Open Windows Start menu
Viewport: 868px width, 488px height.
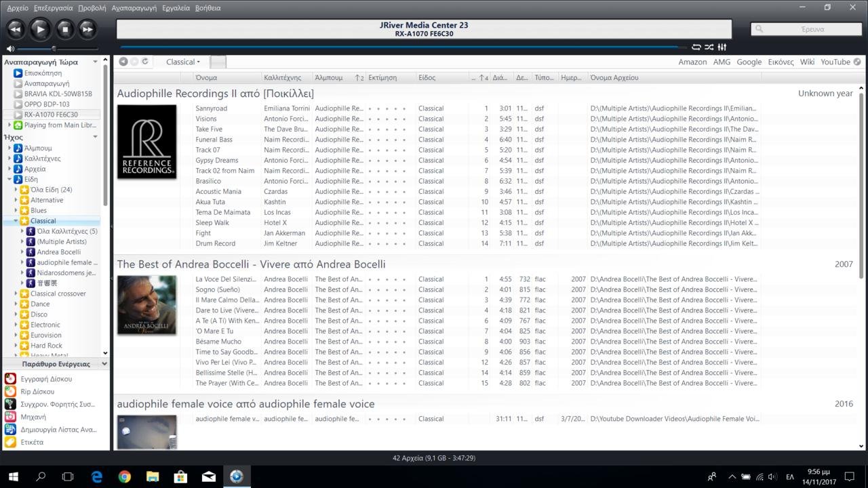12,476
